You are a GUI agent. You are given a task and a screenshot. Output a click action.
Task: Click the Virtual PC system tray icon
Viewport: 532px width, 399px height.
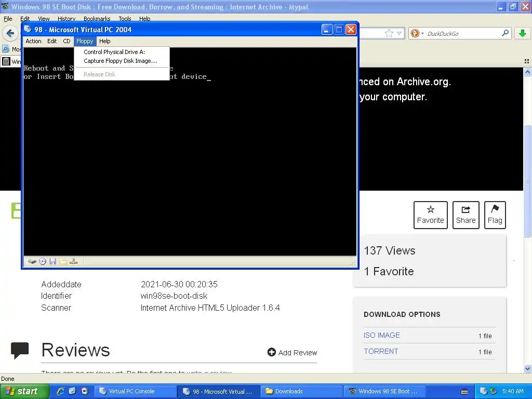pyautogui.click(x=484, y=391)
